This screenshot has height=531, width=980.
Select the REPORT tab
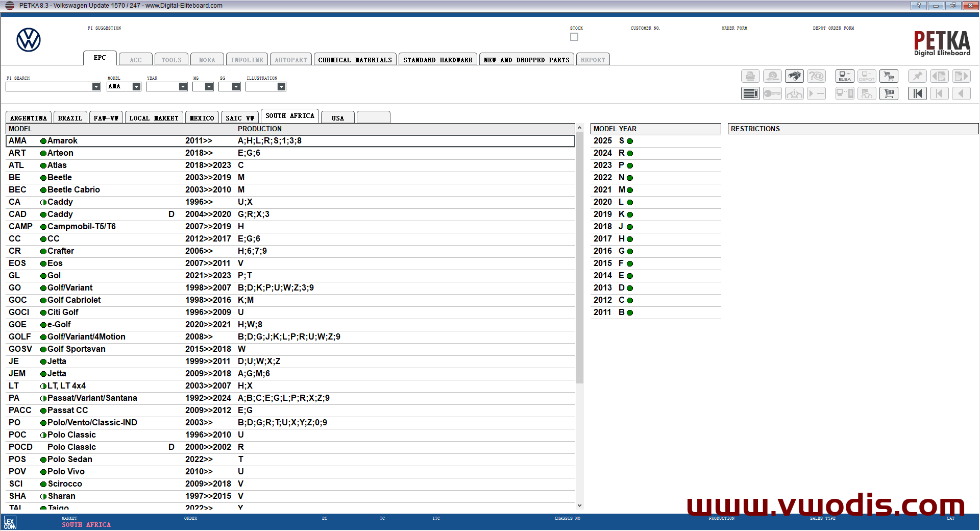pyautogui.click(x=593, y=60)
